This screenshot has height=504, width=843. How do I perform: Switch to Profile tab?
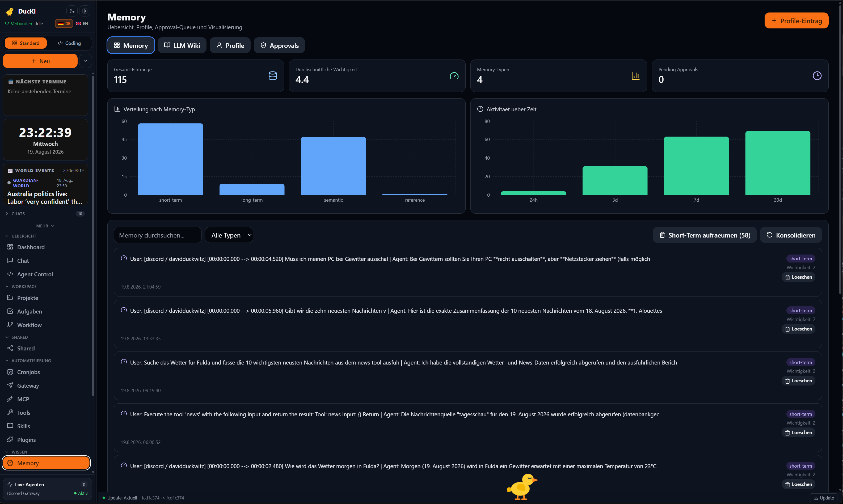[x=230, y=45]
